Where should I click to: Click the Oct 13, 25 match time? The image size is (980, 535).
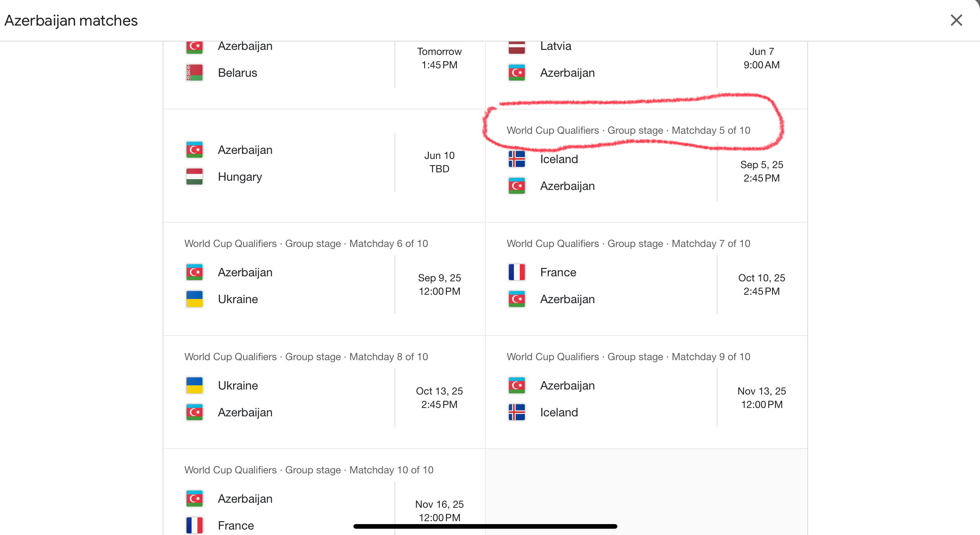pyautogui.click(x=439, y=397)
